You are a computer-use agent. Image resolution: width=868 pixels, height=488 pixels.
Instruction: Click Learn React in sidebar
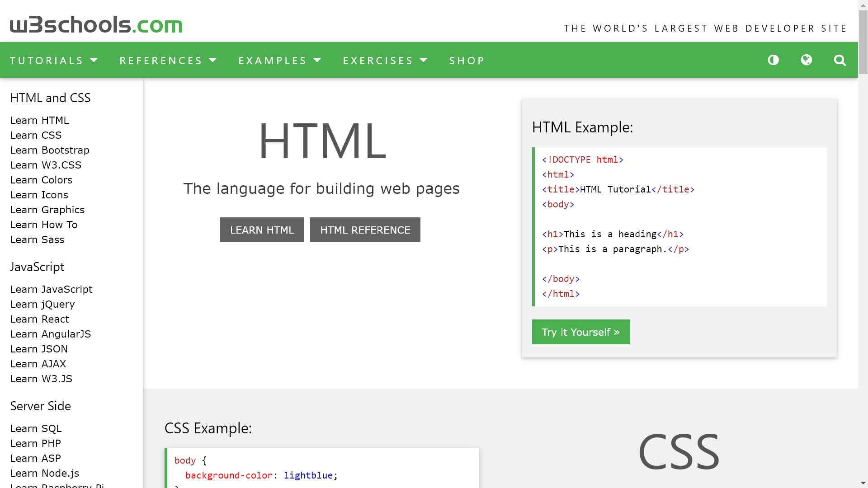tap(40, 319)
